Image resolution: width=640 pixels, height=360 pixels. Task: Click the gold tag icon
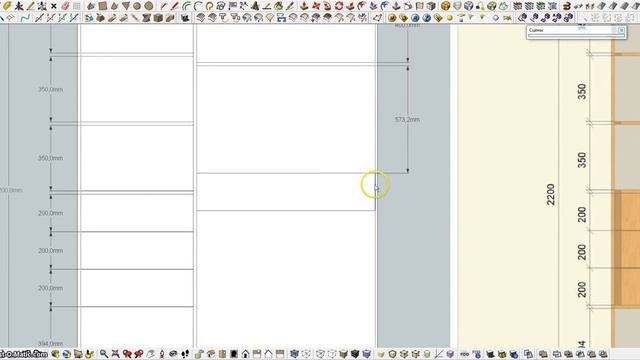(x=438, y=18)
